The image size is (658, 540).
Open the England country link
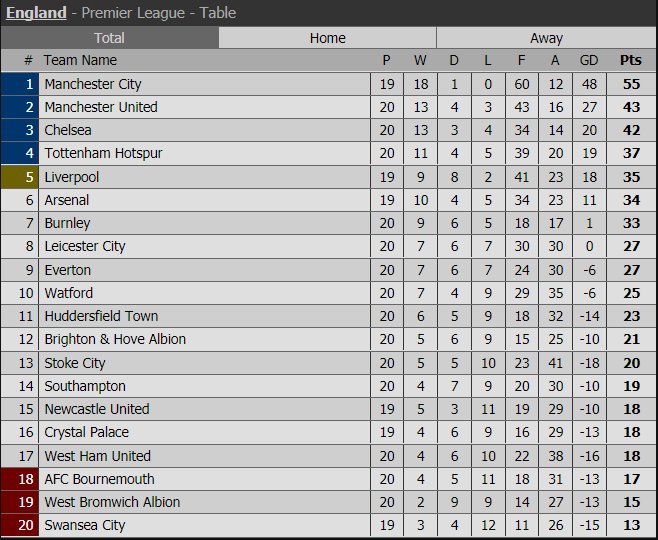34,13
